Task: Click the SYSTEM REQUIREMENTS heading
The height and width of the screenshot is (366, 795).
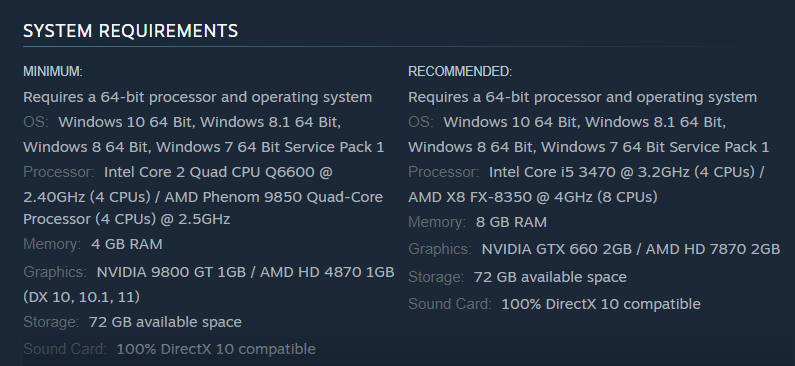Action: [x=130, y=31]
